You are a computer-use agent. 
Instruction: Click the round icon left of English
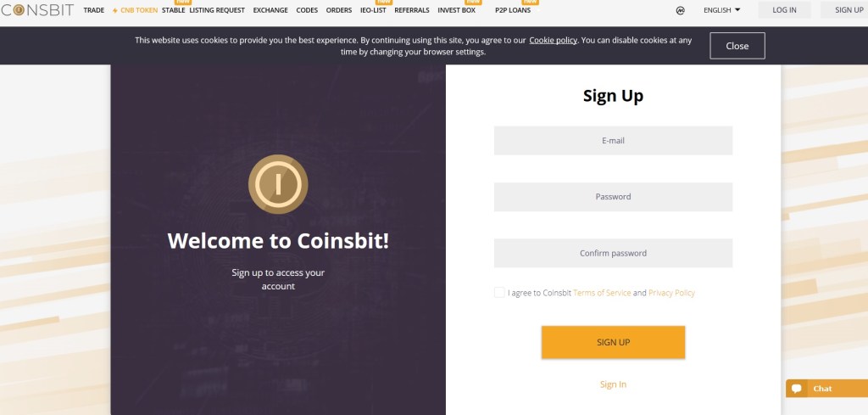point(680,10)
